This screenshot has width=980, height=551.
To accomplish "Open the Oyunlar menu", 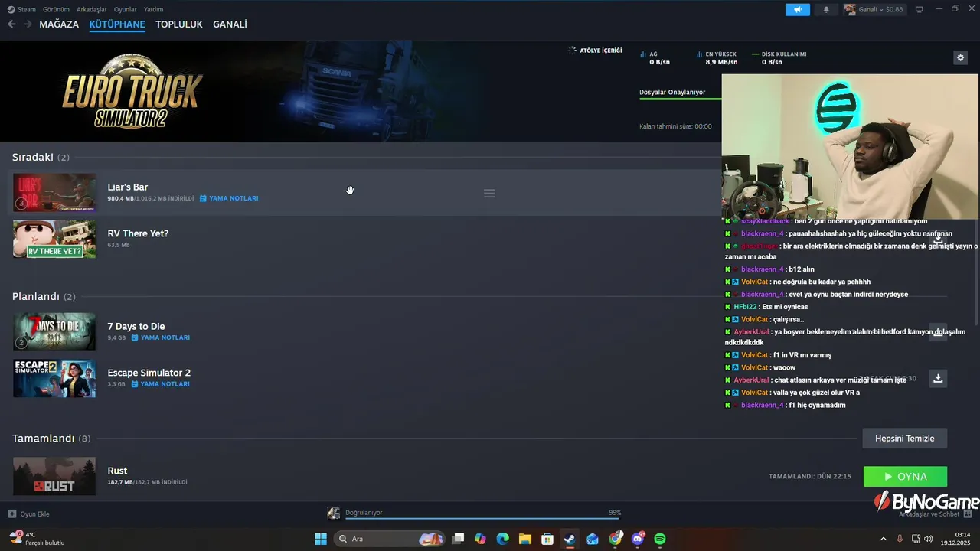I will pos(125,9).
